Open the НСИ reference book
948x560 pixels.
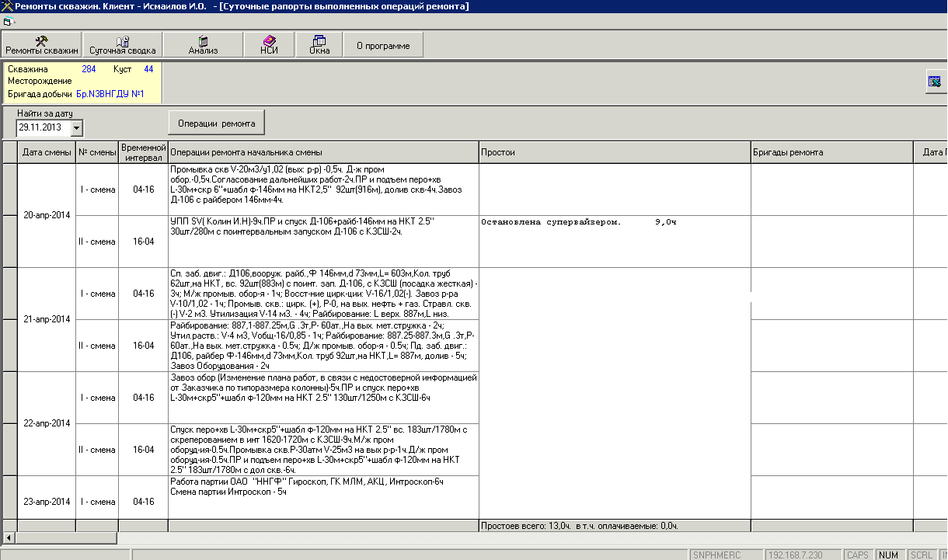click(269, 45)
